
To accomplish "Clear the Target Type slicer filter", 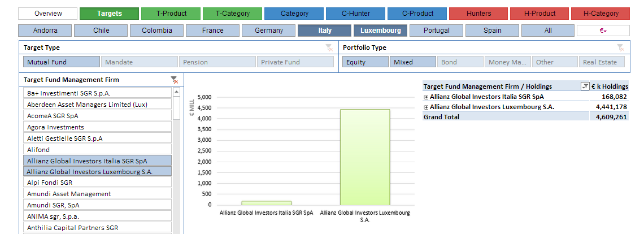I will [329, 47].
